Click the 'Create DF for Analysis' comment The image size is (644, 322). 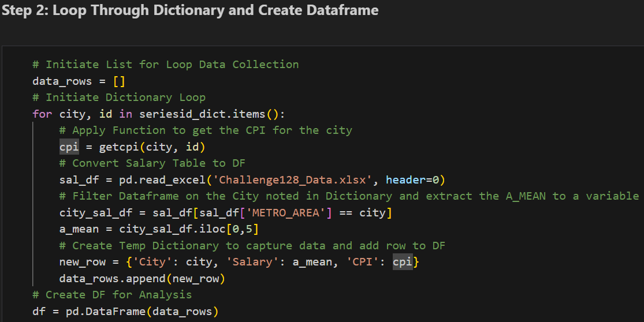(x=112, y=295)
